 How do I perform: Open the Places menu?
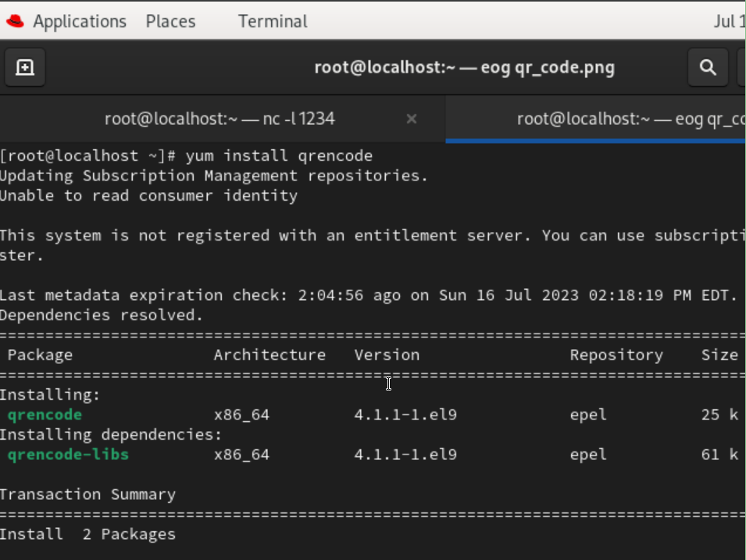point(170,21)
